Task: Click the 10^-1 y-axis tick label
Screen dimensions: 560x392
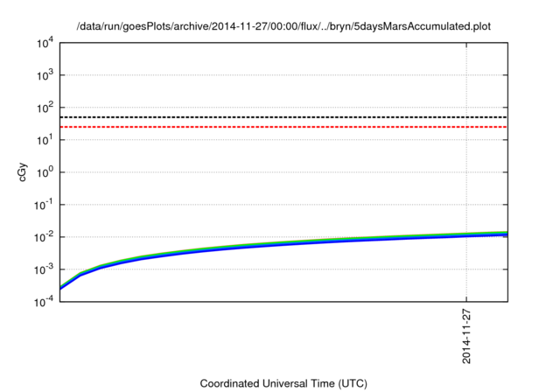Action: click(x=45, y=205)
